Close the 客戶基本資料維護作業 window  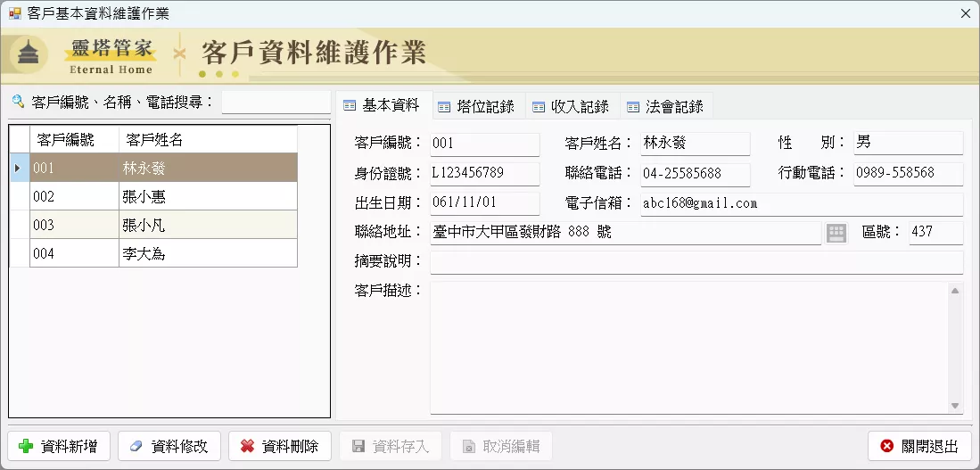[965, 13]
